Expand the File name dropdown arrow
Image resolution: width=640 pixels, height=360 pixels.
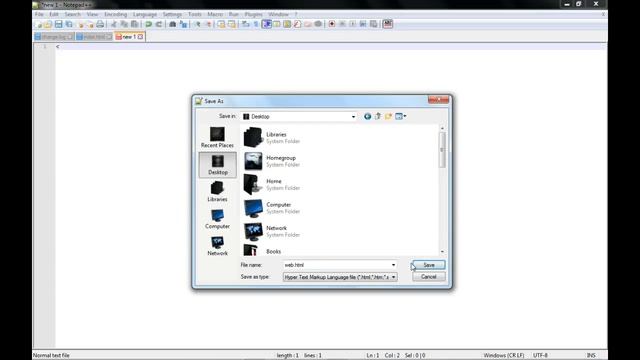point(393,265)
